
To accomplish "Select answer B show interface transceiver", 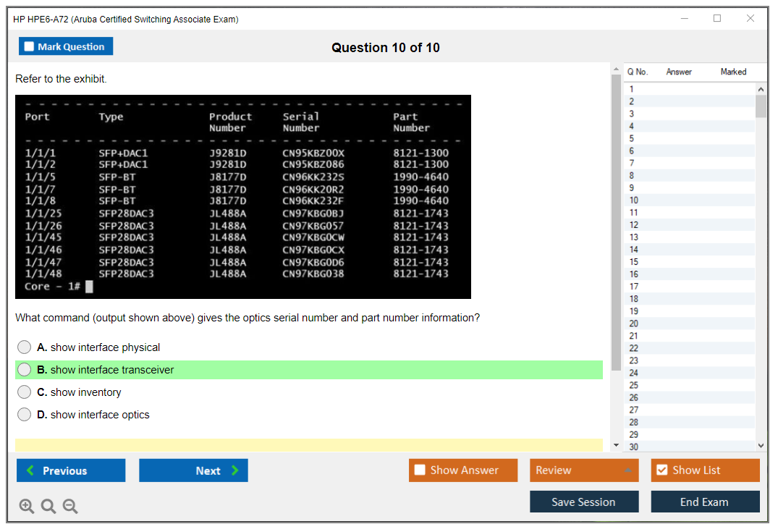I will click(x=25, y=370).
